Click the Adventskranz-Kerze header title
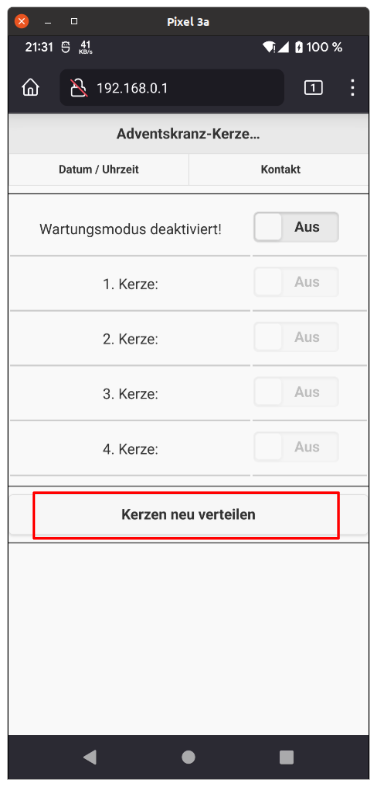374x785 pixels. click(188, 134)
